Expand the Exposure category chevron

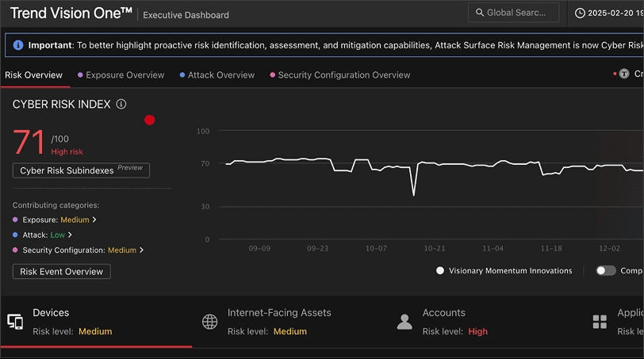point(94,220)
